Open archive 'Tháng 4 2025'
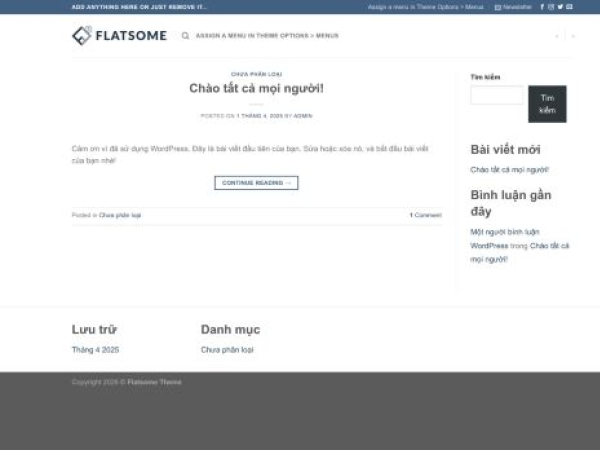 [95, 350]
